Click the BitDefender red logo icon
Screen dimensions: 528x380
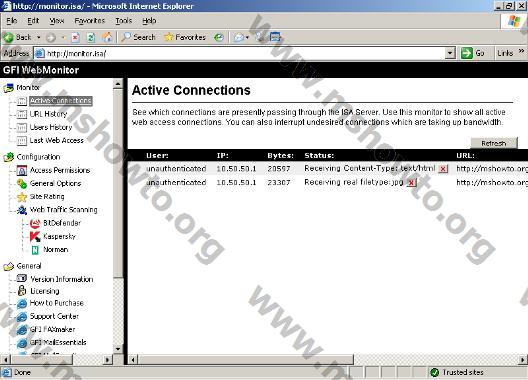click(x=35, y=223)
